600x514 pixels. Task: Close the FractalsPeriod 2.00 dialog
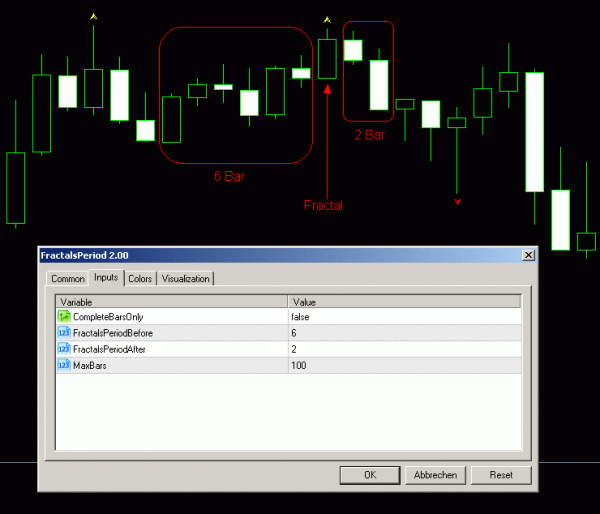[x=528, y=256]
